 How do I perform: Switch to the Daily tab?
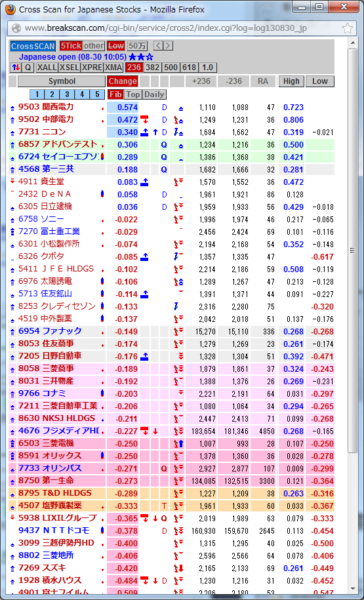154,94
